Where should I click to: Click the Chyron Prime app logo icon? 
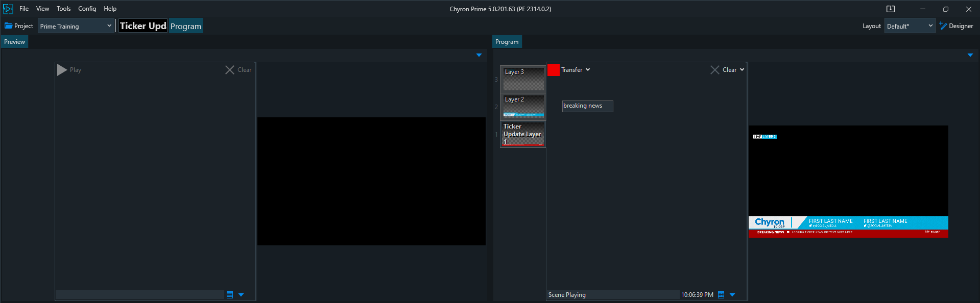(x=8, y=9)
